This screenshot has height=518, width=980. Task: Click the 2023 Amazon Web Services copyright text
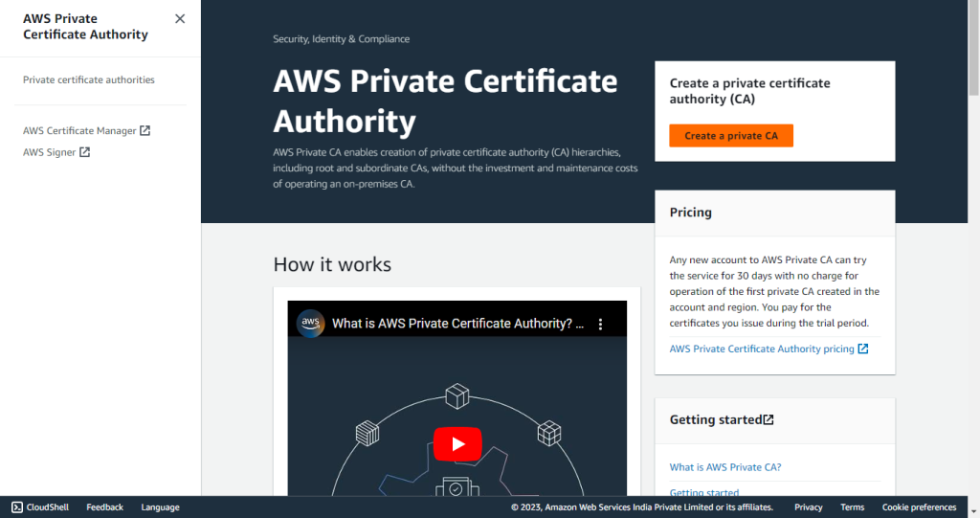(x=642, y=507)
